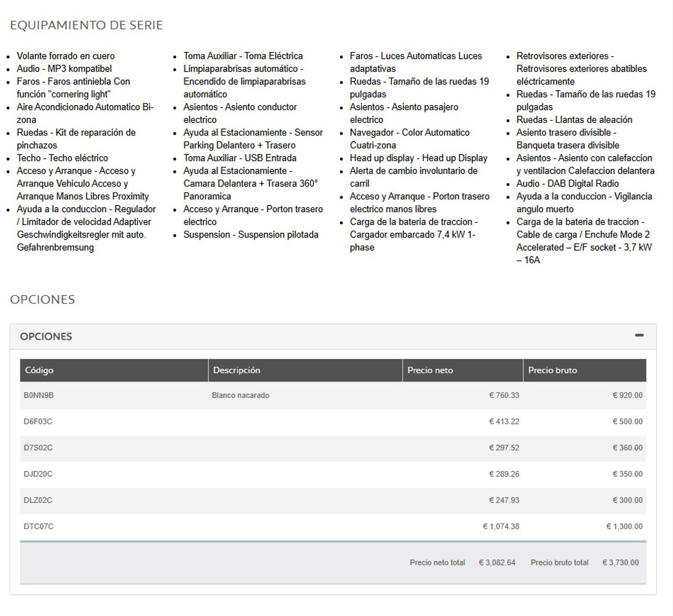This screenshot has width=673, height=616.
Task: Sort by the Código column header
Action: click(x=39, y=370)
